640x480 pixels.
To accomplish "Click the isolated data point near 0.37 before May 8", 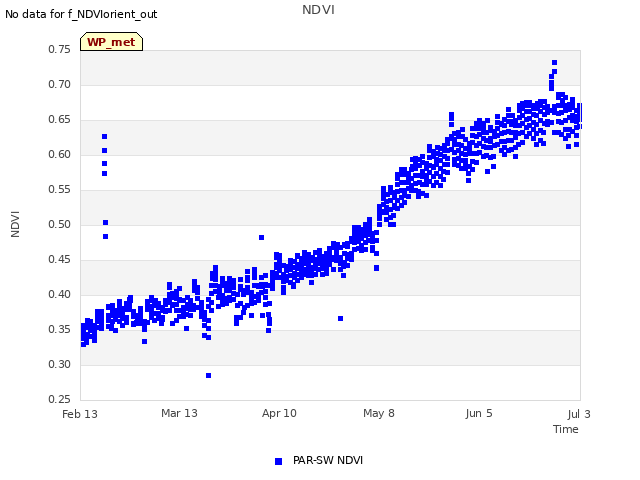I will coord(340,318).
